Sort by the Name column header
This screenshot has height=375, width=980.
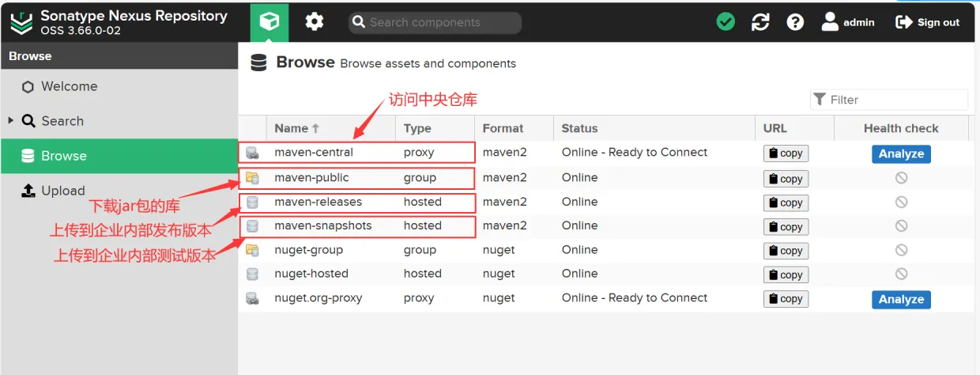pos(330,128)
